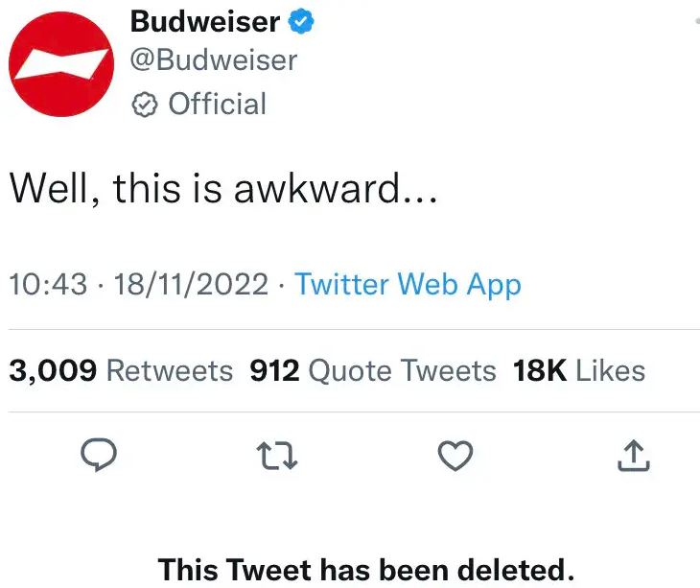The height and width of the screenshot is (588, 700).
Task: Reply using the speech bubble icon
Action: tap(99, 455)
